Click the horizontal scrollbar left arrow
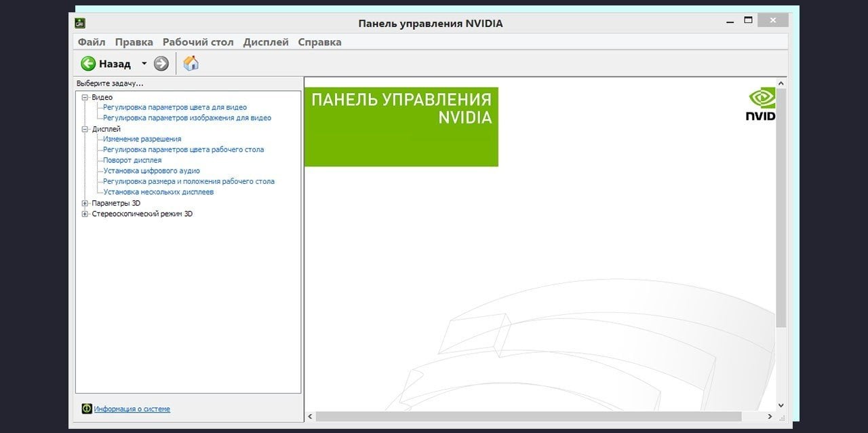This screenshot has width=868, height=433. [311, 416]
